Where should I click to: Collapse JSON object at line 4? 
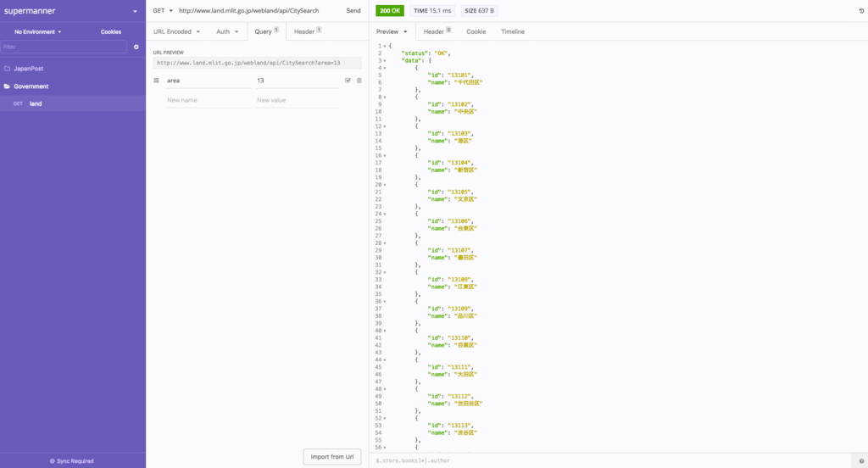385,68
